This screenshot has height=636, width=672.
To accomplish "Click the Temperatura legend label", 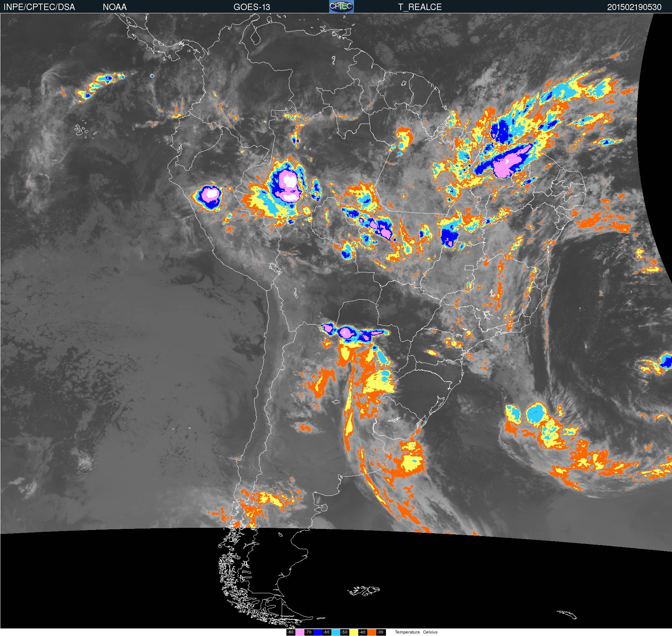I will [407, 632].
